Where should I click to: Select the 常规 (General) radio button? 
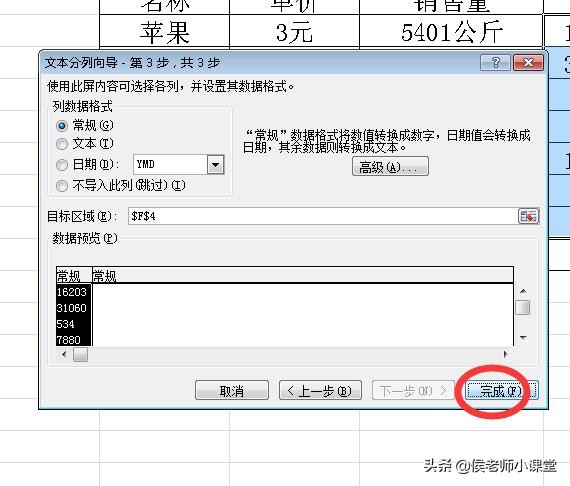62,126
